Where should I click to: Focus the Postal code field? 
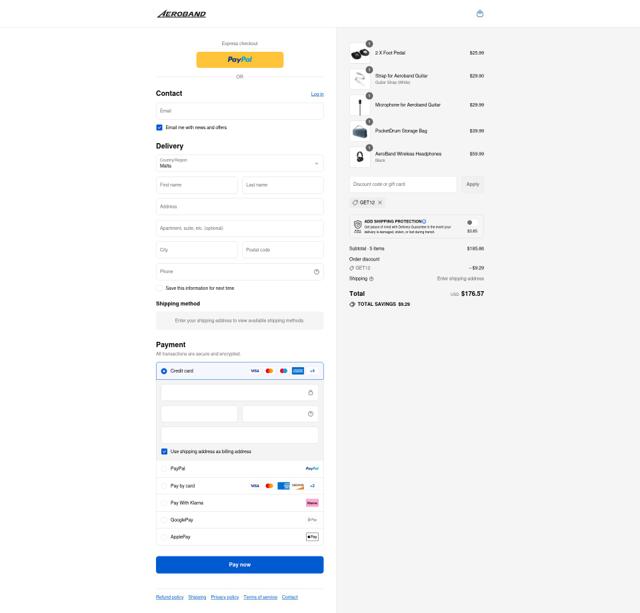point(283,250)
